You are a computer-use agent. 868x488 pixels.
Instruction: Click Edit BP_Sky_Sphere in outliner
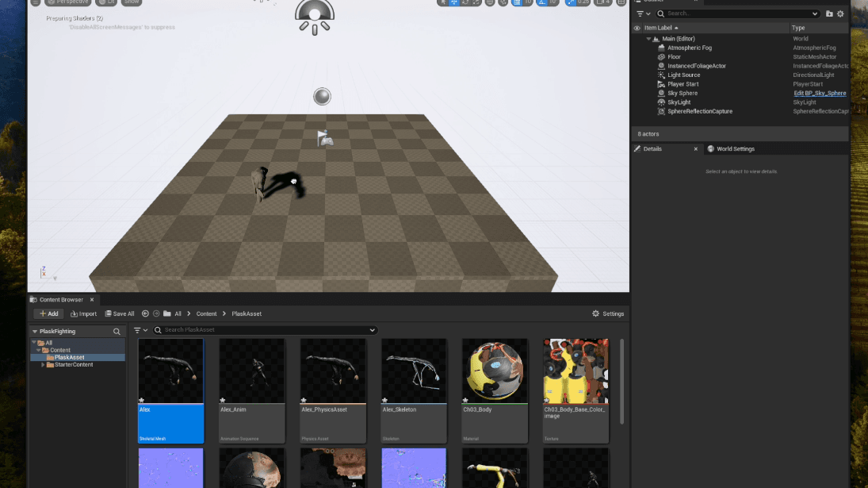pos(819,93)
